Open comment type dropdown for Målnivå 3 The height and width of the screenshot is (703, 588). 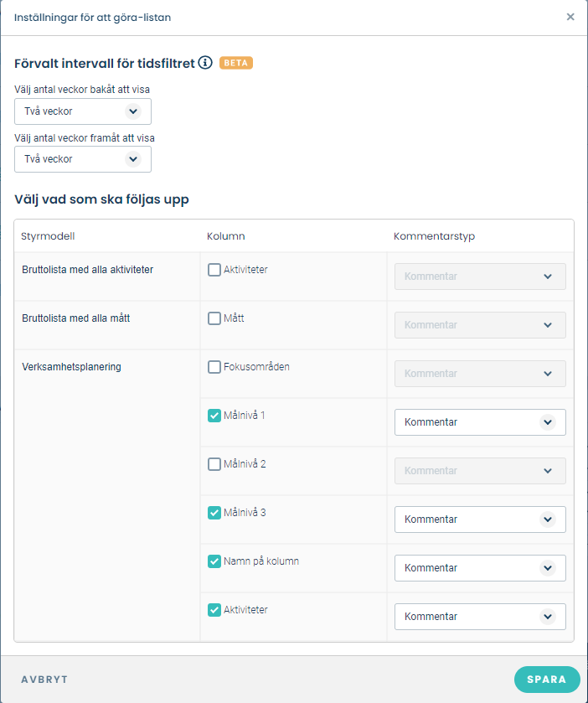[480, 519]
